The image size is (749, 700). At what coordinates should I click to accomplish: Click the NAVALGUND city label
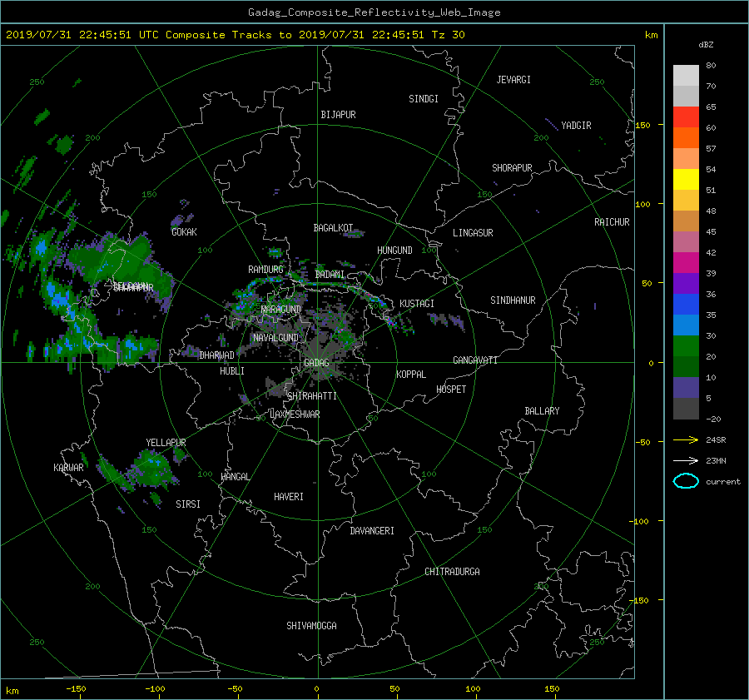pos(275,338)
